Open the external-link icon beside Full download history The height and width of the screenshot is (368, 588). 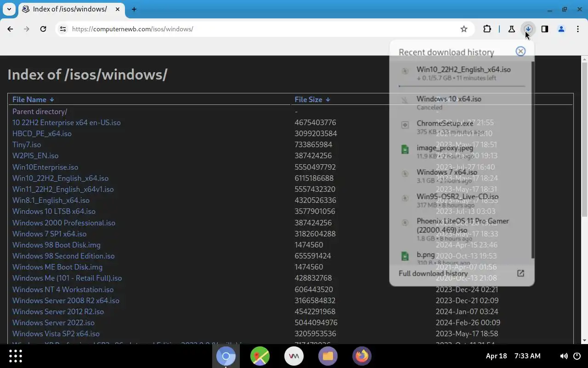click(x=520, y=273)
